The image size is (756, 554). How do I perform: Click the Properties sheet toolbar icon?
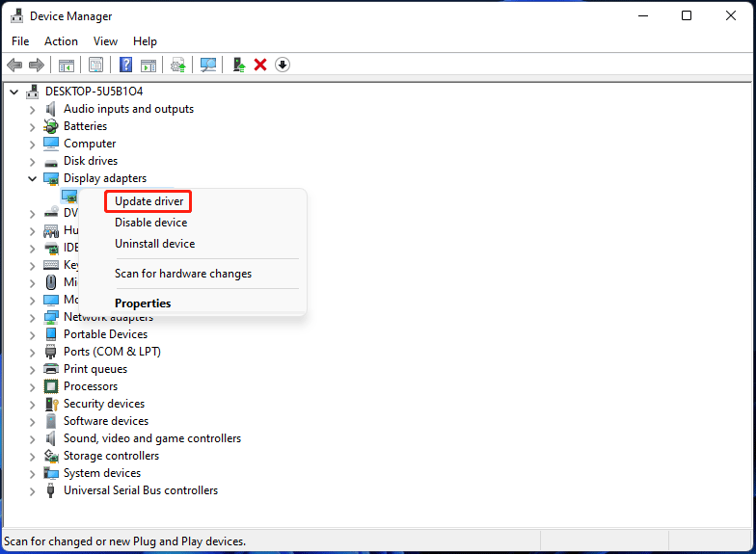coord(95,65)
